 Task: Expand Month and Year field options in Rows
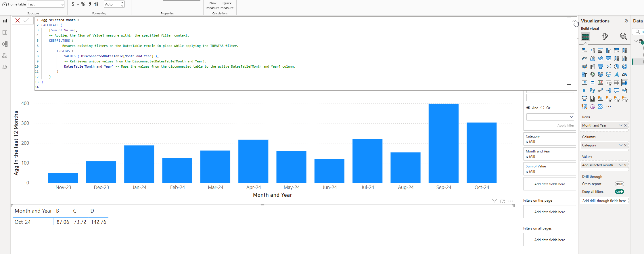click(620, 125)
